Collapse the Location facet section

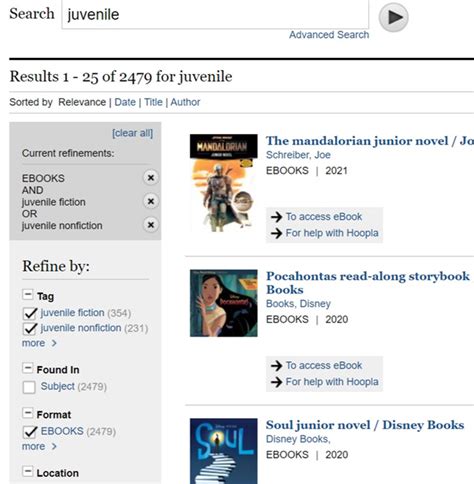tap(27, 471)
